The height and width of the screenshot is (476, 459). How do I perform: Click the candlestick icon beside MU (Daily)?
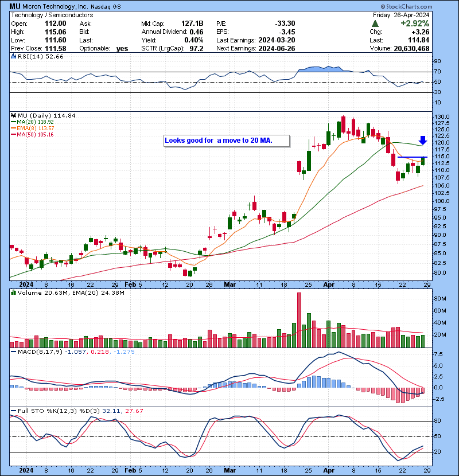coord(13,115)
